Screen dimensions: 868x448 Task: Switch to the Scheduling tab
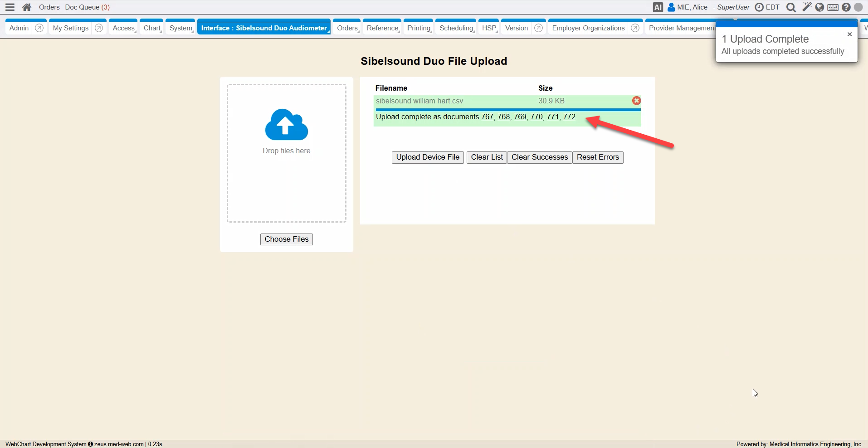pyautogui.click(x=456, y=28)
